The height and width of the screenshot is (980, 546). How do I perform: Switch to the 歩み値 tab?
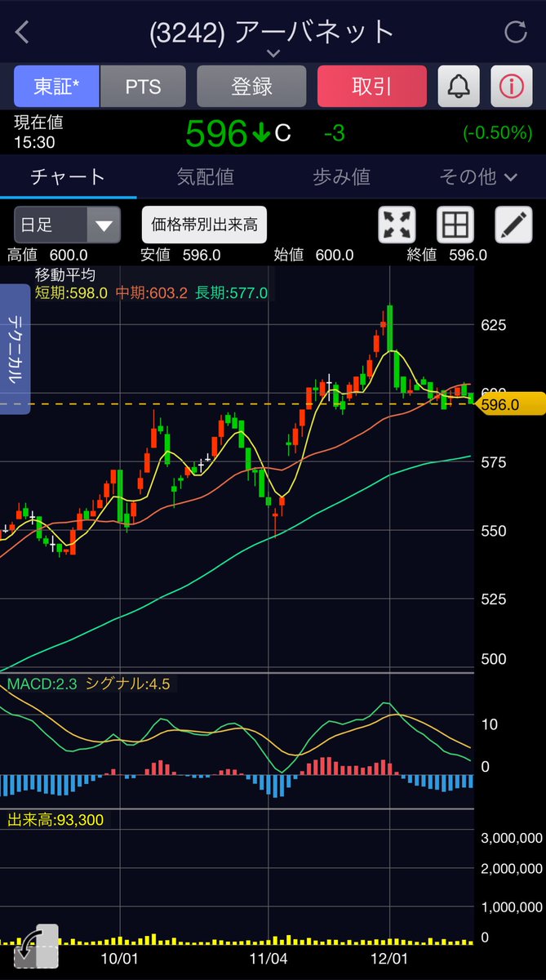[x=341, y=176]
